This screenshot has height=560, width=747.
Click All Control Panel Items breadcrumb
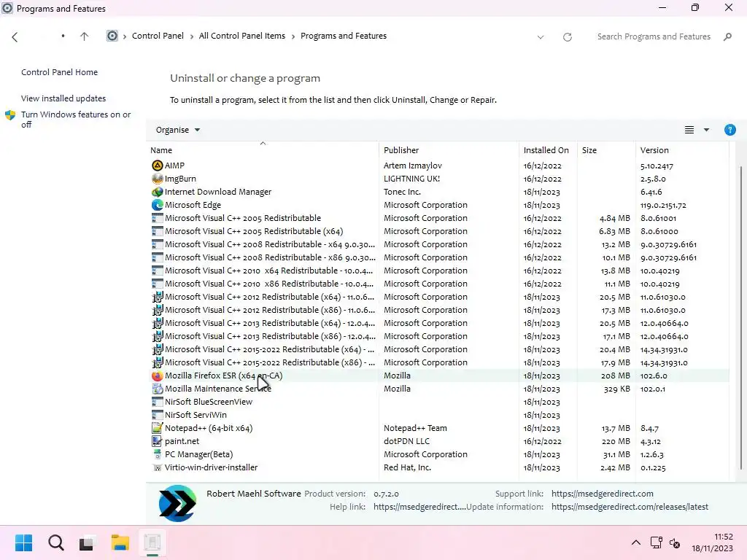click(x=242, y=36)
